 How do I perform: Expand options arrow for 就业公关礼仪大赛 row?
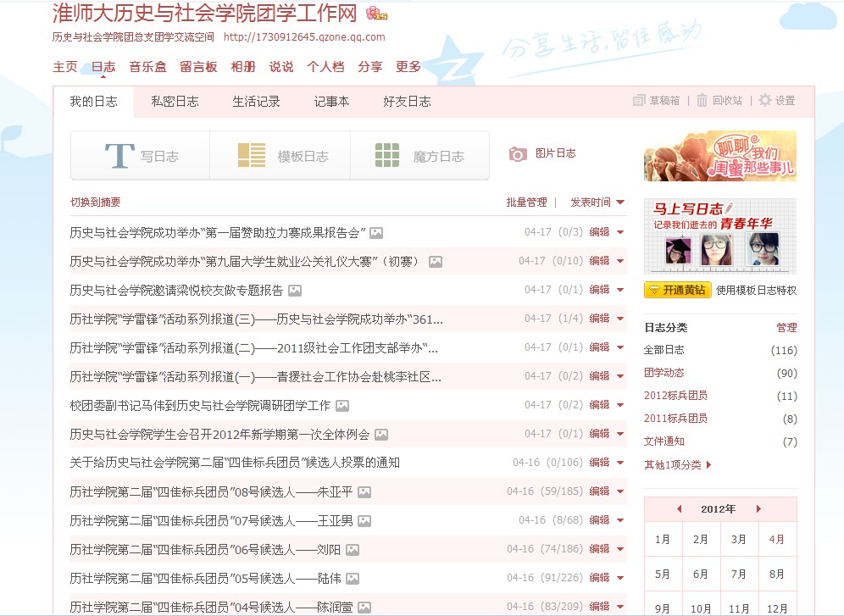(620, 261)
